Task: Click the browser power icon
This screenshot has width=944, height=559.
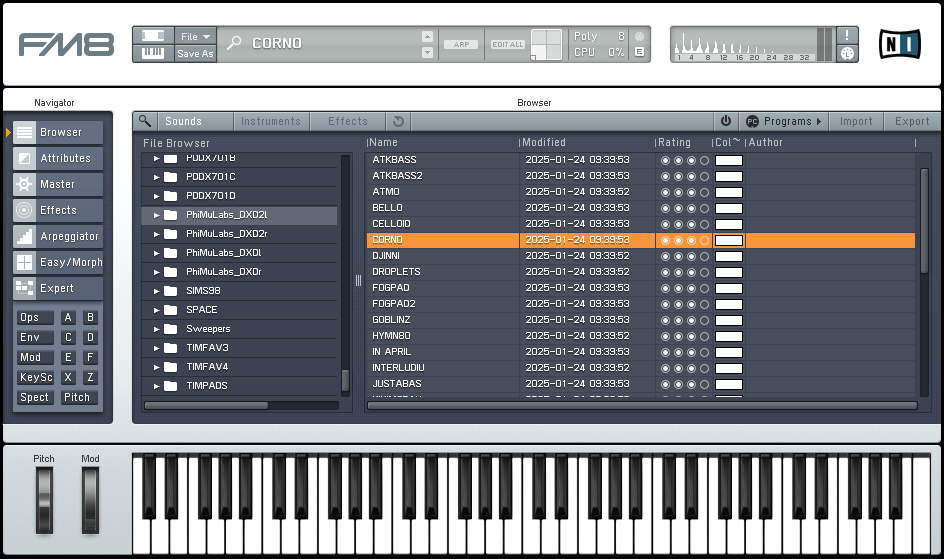Action: tap(726, 121)
